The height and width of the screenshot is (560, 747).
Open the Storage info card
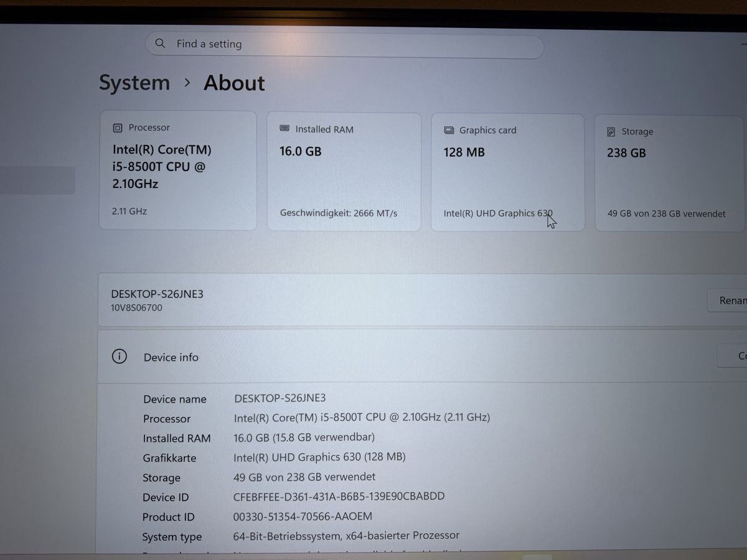tap(671, 173)
